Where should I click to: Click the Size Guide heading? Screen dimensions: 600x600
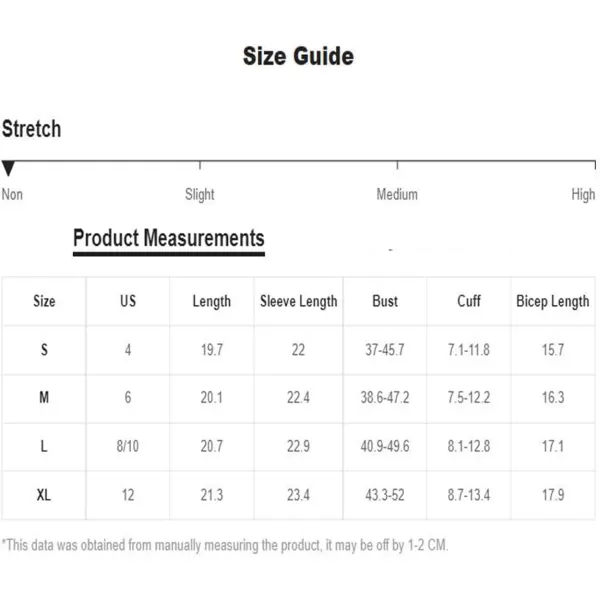298,57
